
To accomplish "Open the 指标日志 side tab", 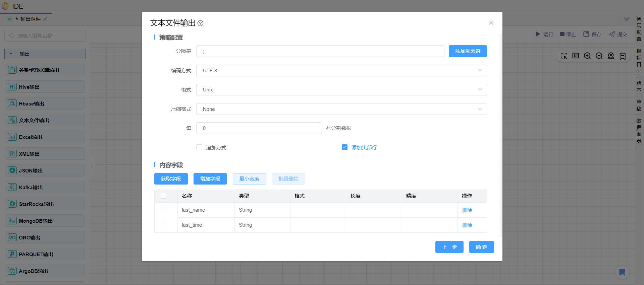I will pyautogui.click(x=639, y=61).
